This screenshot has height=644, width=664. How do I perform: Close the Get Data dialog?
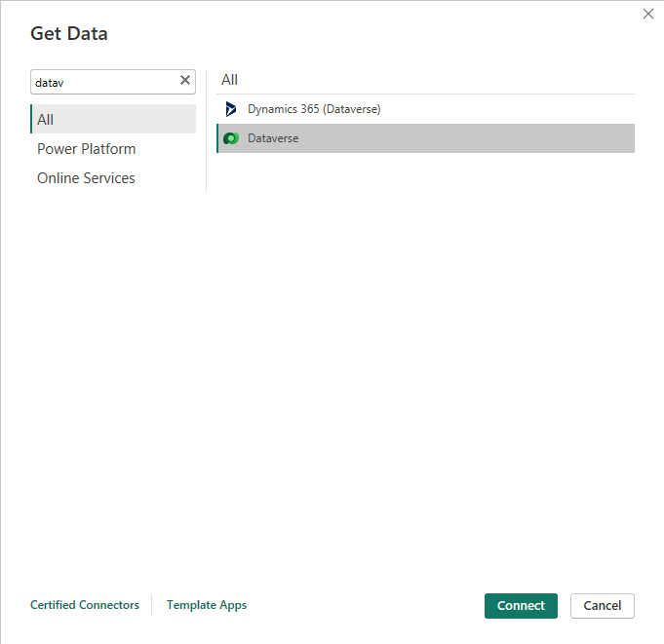pos(647,14)
